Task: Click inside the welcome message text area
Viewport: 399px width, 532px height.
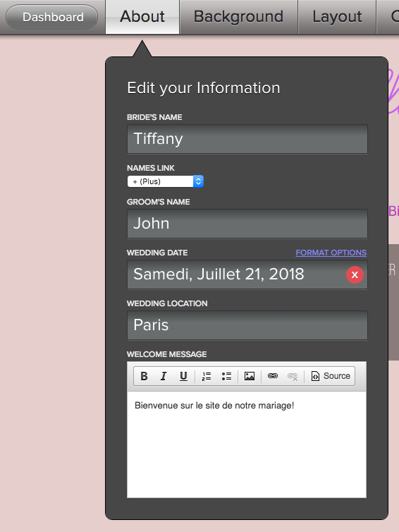Action: click(247, 445)
